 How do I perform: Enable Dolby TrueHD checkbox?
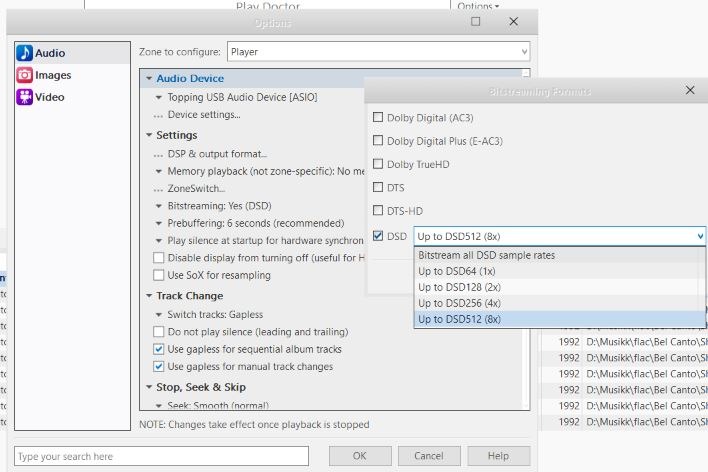click(378, 164)
